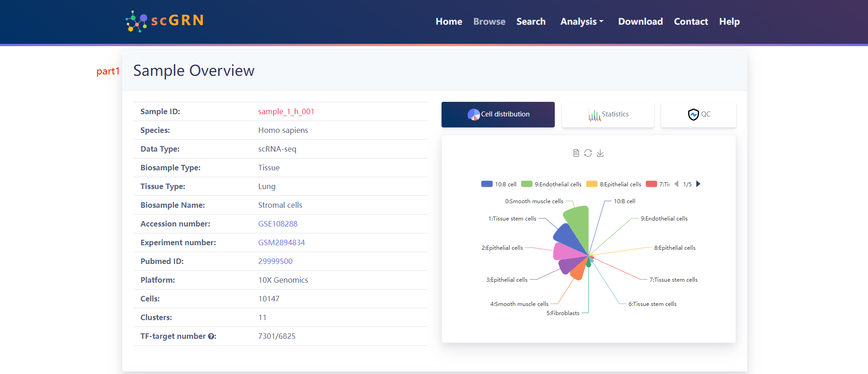Click the 7301/6825 TF-target value
Image resolution: width=868 pixels, height=374 pixels.
pyautogui.click(x=277, y=336)
